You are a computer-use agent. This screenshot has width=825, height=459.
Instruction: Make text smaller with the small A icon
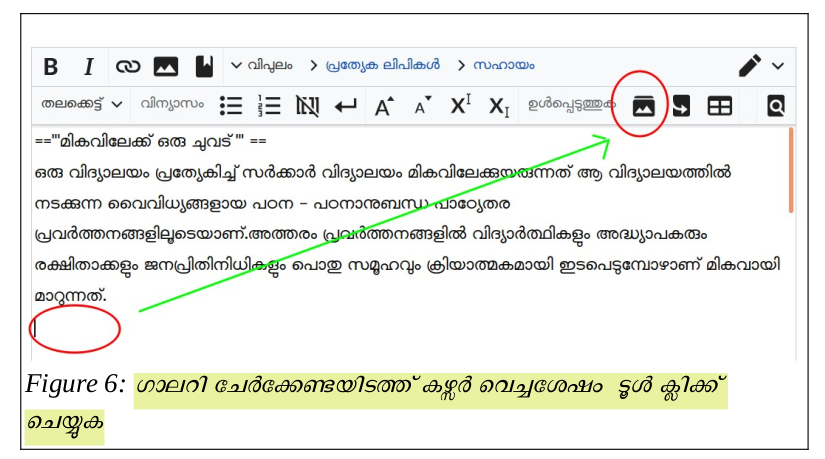[422, 105]
